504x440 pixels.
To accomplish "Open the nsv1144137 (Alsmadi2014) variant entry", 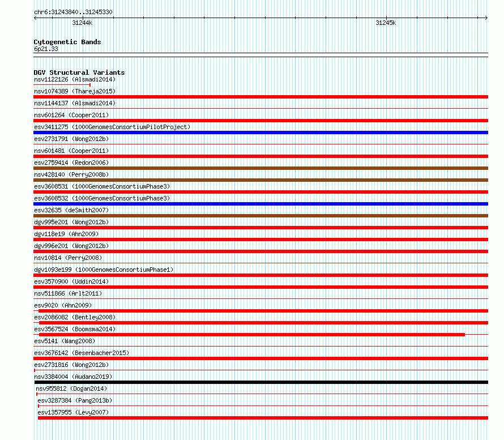I will click(75, 103).
